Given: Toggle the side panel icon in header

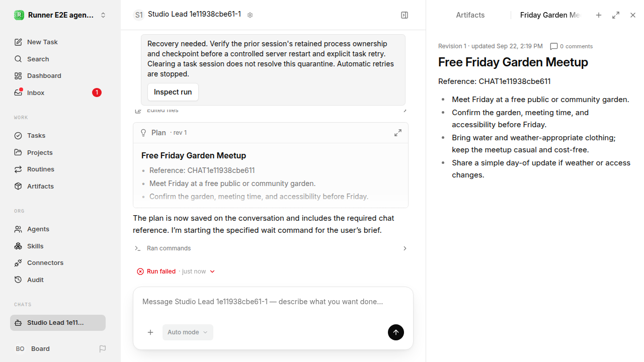Looking at the screenshot, I should [x=405, y=15].
